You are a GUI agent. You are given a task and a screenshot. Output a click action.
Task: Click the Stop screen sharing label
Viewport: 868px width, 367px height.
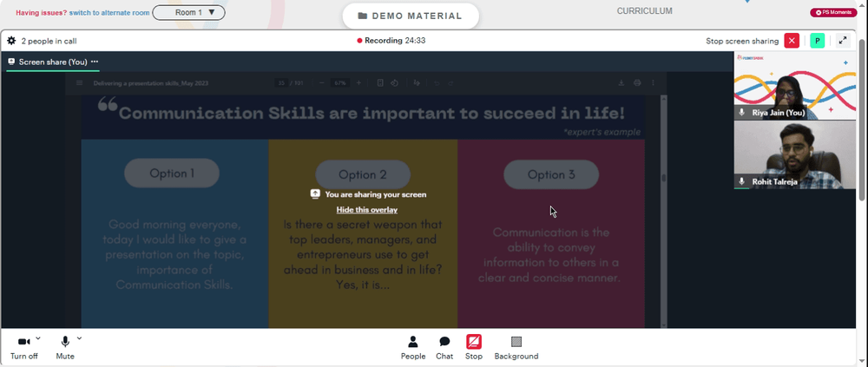click(742, 41)
